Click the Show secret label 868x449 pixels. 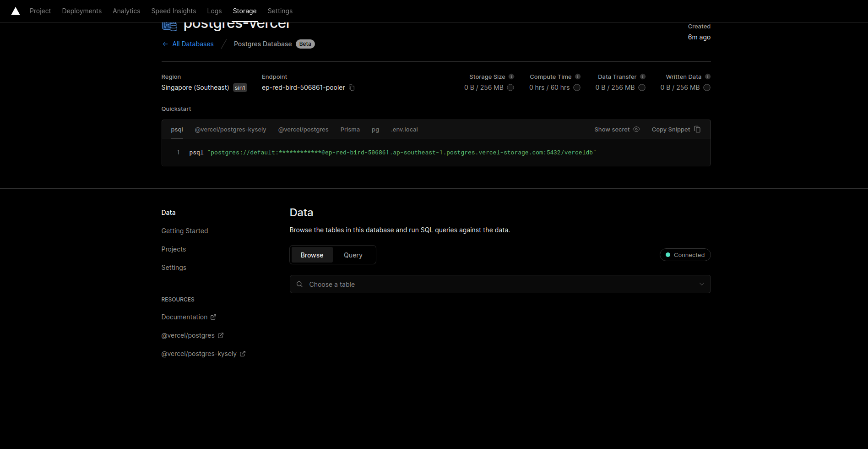click(x=612, y=130)
